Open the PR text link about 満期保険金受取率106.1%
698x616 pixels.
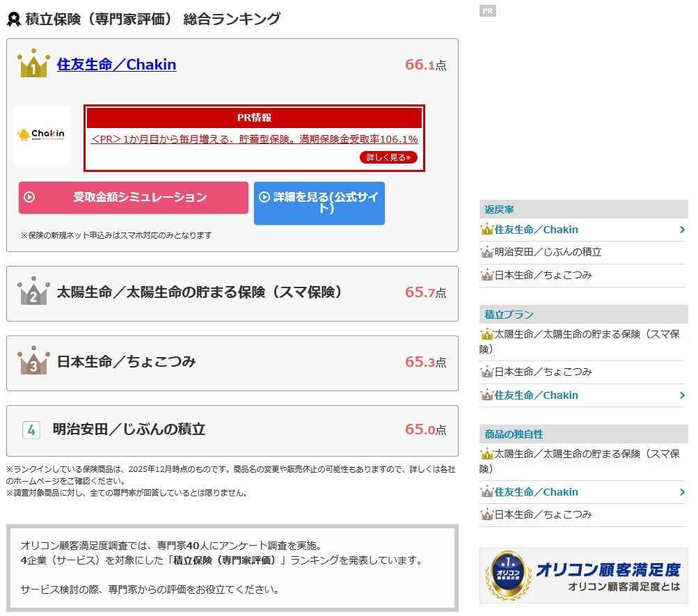pos(254,139)
